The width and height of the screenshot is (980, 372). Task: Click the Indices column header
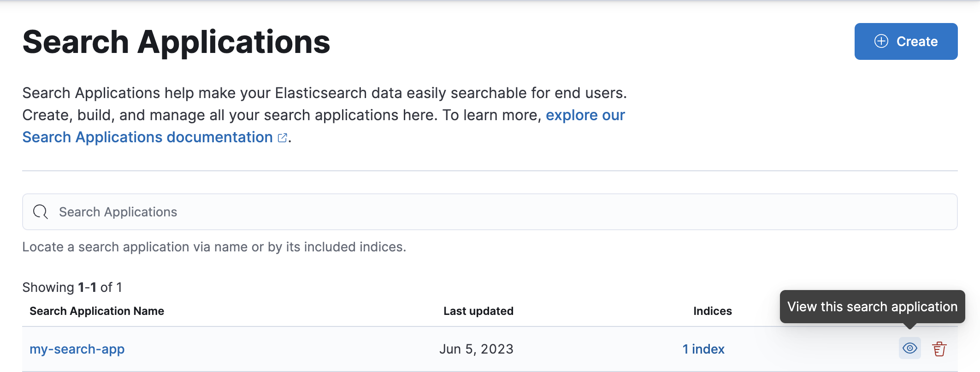712,311
